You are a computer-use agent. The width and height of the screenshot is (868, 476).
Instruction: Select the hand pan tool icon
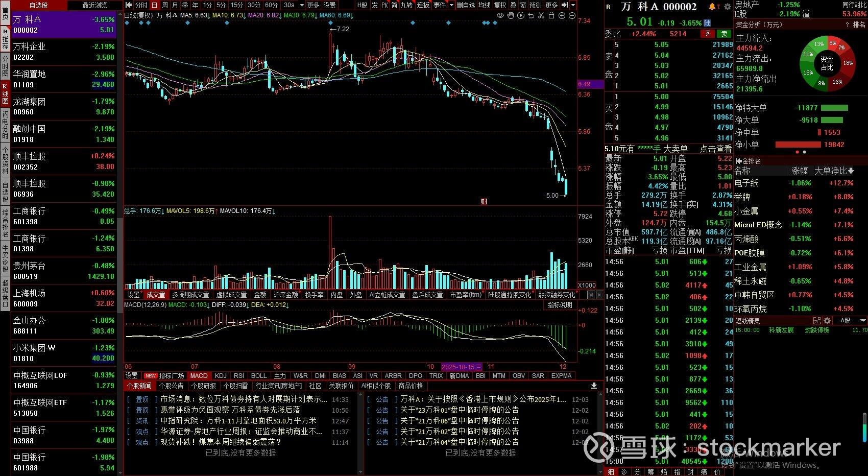[511, 16]
